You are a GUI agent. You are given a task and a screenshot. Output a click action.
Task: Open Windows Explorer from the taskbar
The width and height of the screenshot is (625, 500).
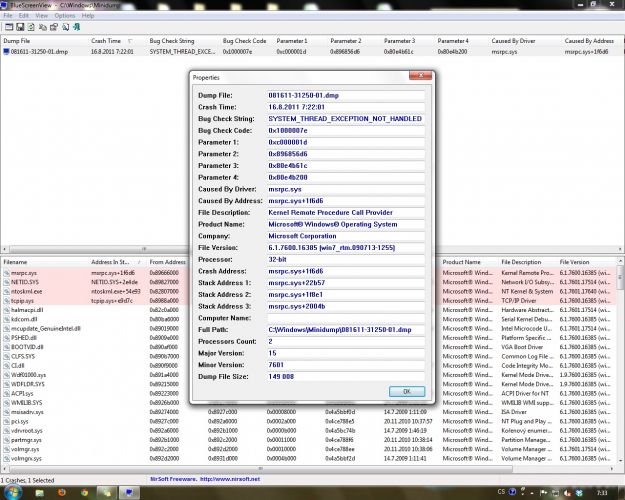(39, 493)
